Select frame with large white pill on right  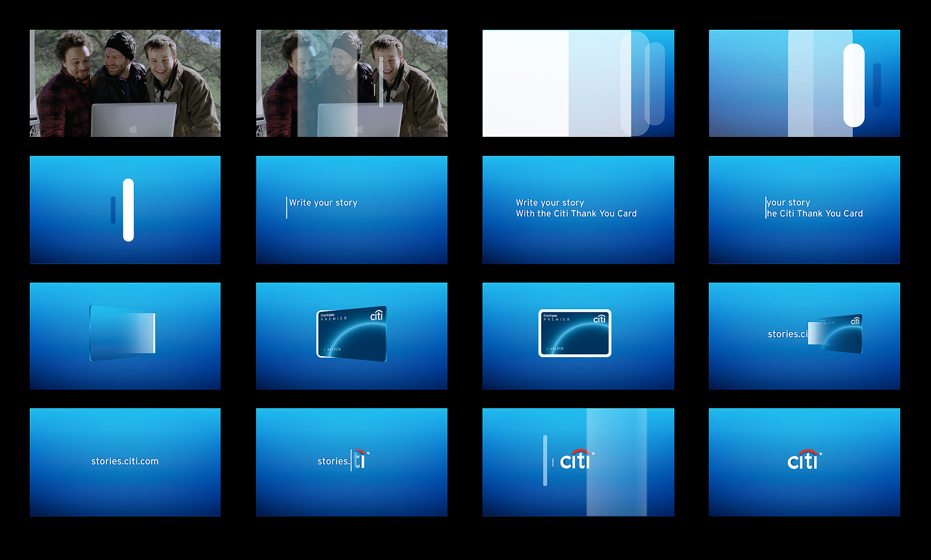(x=804, y=83)
